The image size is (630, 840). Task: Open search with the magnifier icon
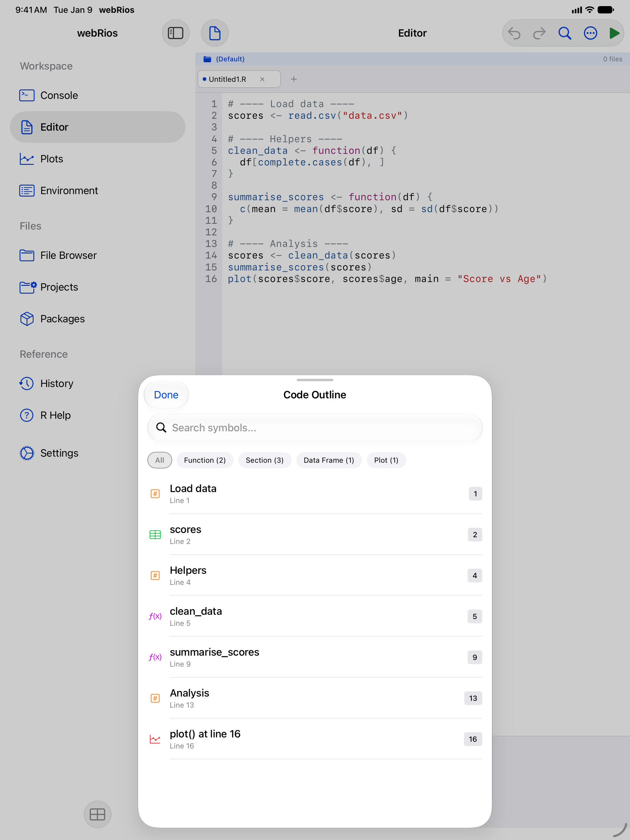tap(565, 33)
